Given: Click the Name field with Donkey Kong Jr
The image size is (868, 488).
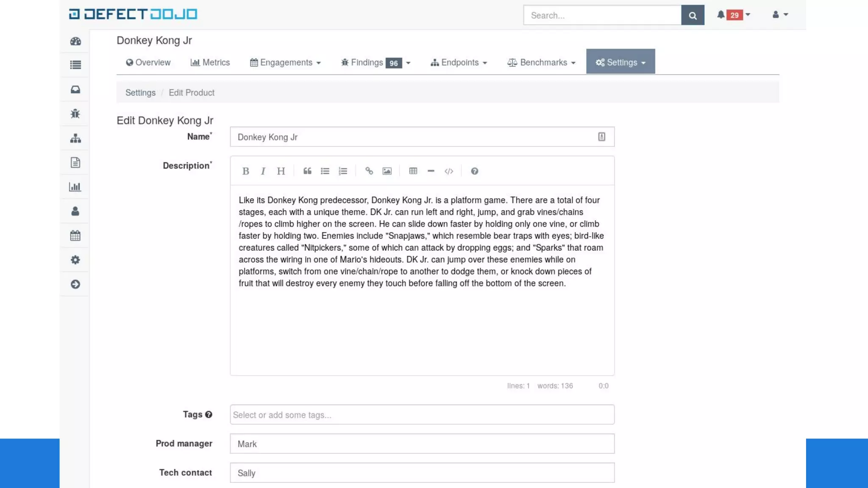Looking at the screenshot, I should click(422, 137).
